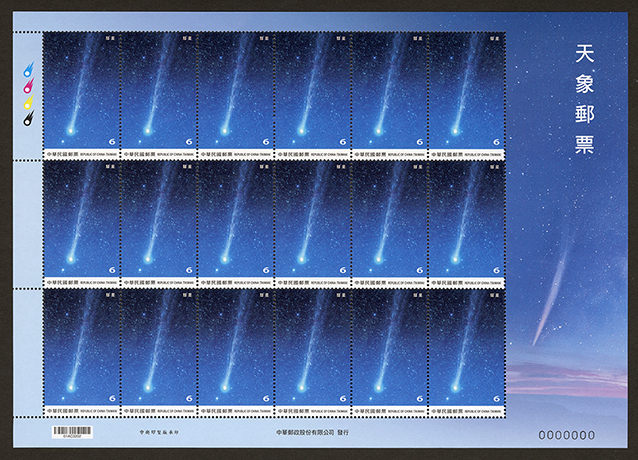Click the magenta comet color registration mark

(28, 86)
